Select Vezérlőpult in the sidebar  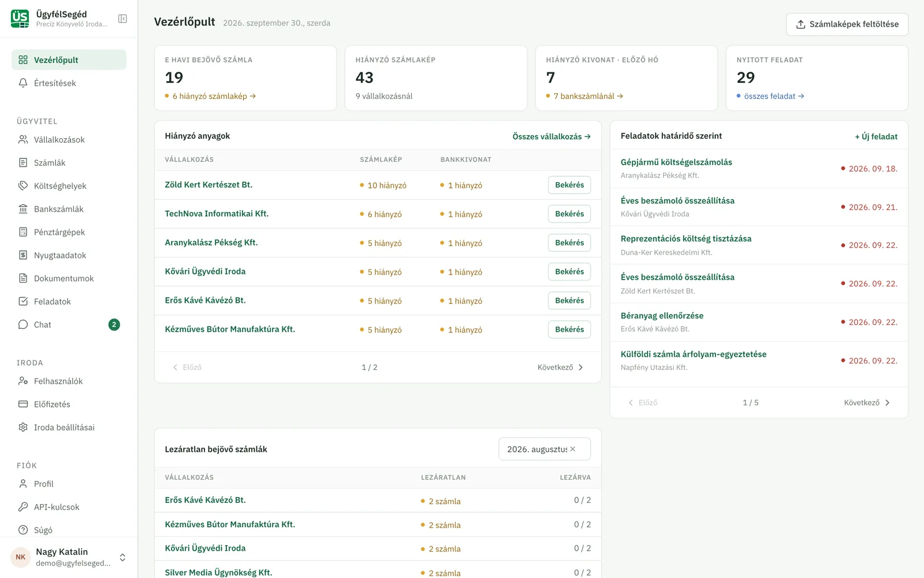pos(69,60)
